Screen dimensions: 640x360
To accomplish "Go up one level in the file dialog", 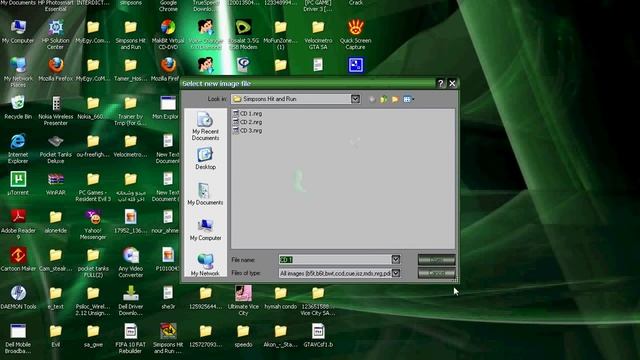I will tap(384, 99).
